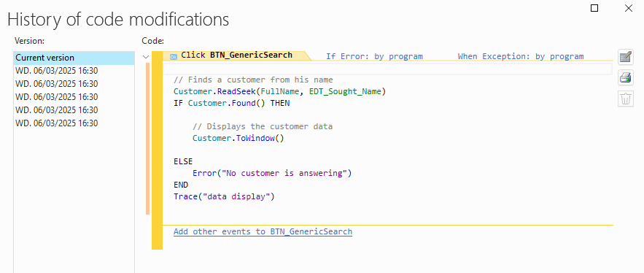Click the Customer.ReadSeek code line
Viewport: 644px width, 273px height.
279,92
